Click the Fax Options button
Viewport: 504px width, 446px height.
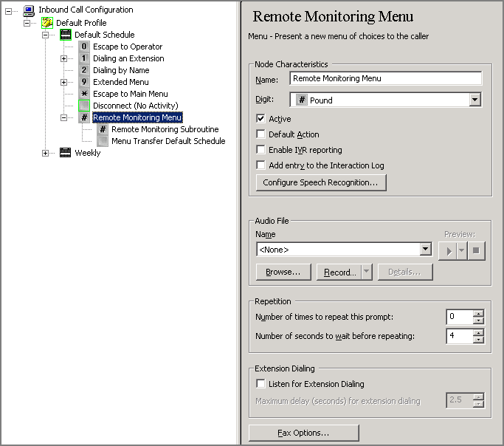[303, 433]
